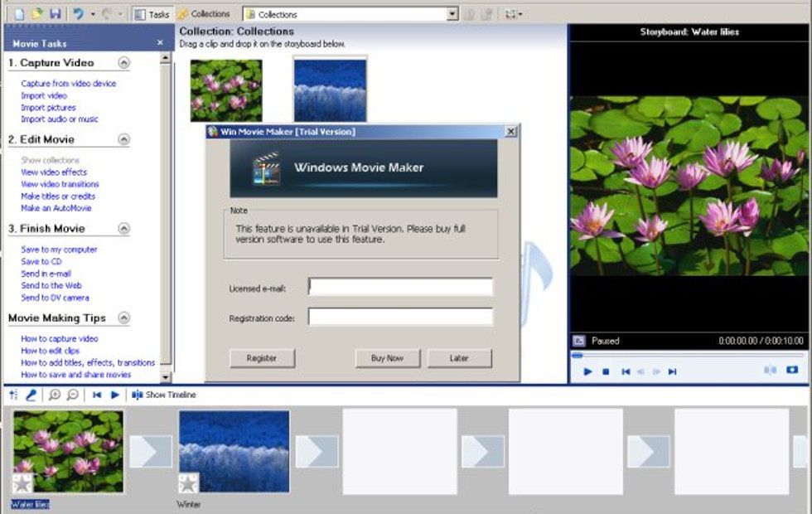The height and width of the screenshot is (514, 812).
Task: Click the Save Project icon in toolbar
Action: pyautogui.click(x=55, y=14)
